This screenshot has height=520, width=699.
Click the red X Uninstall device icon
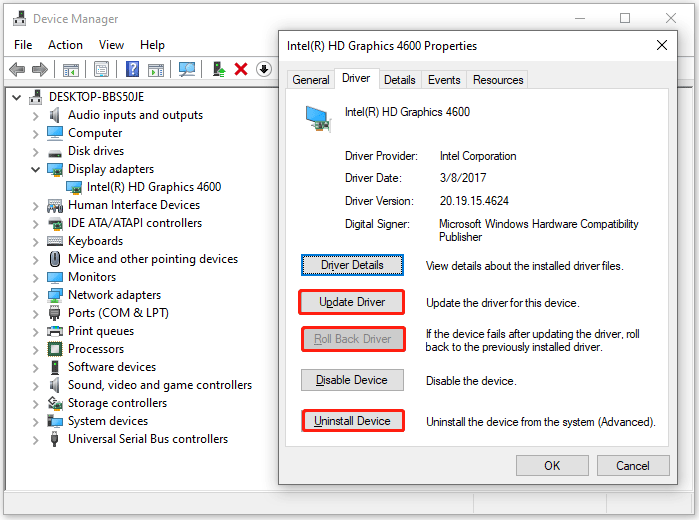241,70
